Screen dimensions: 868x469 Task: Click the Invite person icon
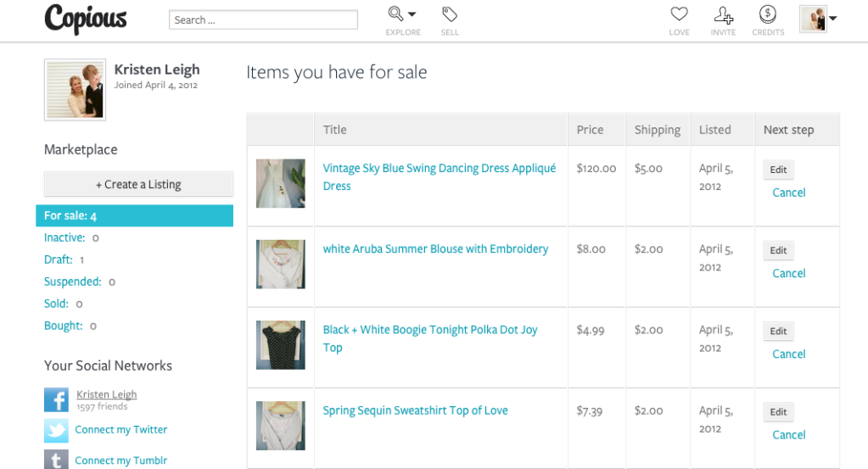click(723, 14)
